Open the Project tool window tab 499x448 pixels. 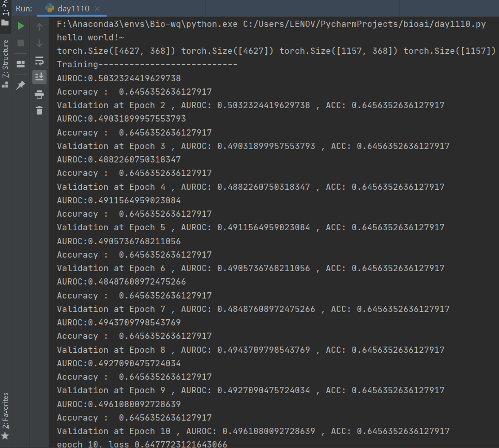click(x=5, y=13)
